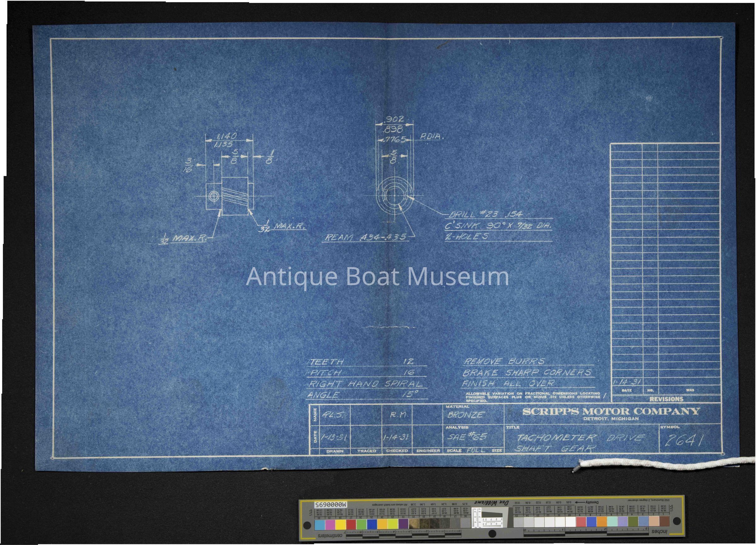
Task: Click the yellow swatch numbered 28
Action: (341, 525)
